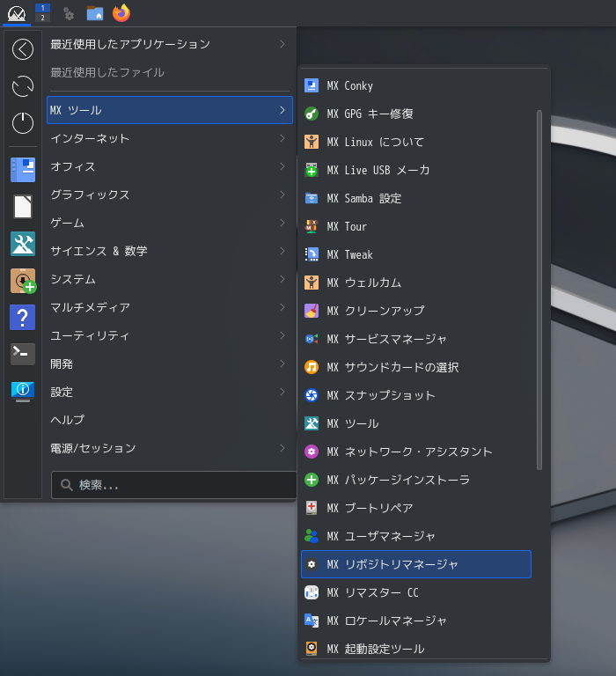616x676 pixels.
Task: Expand the マルチメディア category arrow
Action: point(282,307)
